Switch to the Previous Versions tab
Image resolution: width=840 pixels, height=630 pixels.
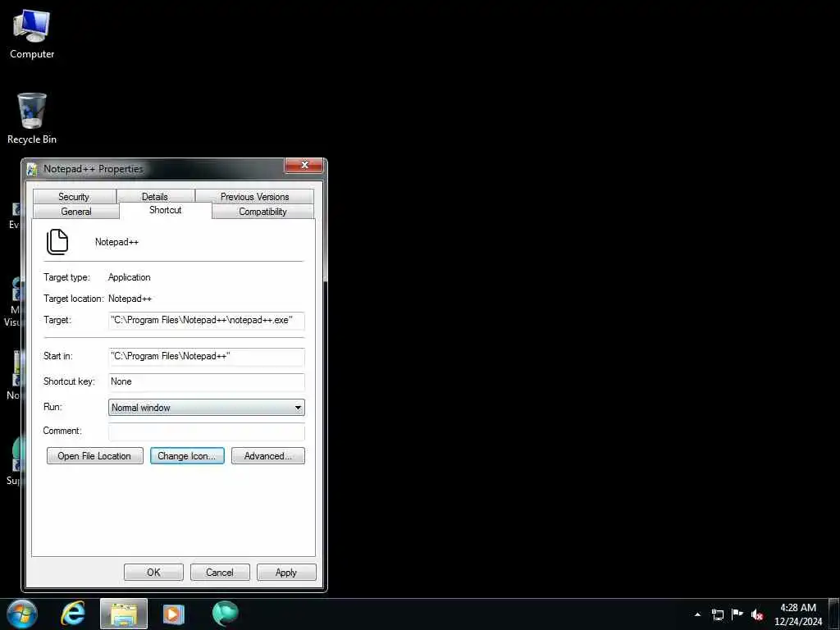click(x=254, y=197)
